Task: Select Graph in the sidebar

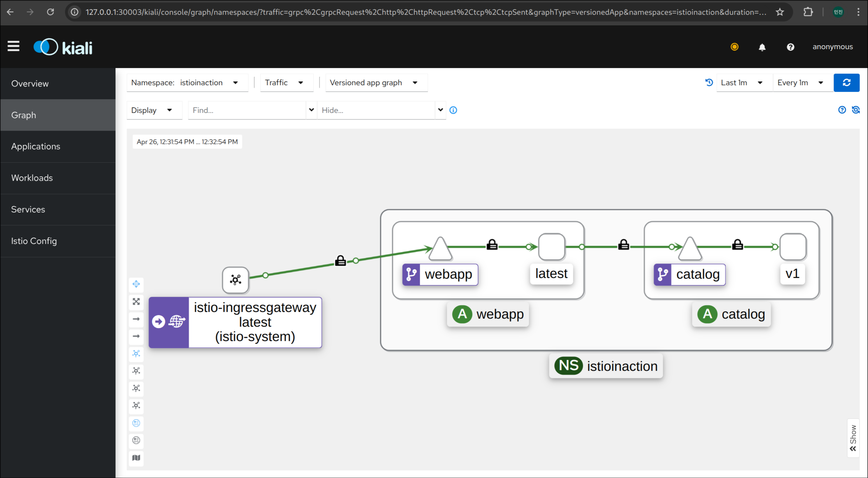Action: [x=58, y=115]
